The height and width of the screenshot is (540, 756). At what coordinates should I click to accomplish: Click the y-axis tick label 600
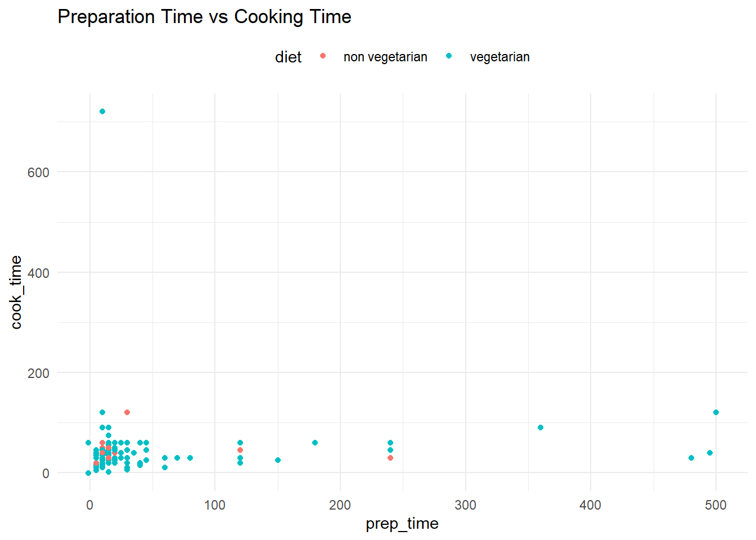(x=38, y=173)
